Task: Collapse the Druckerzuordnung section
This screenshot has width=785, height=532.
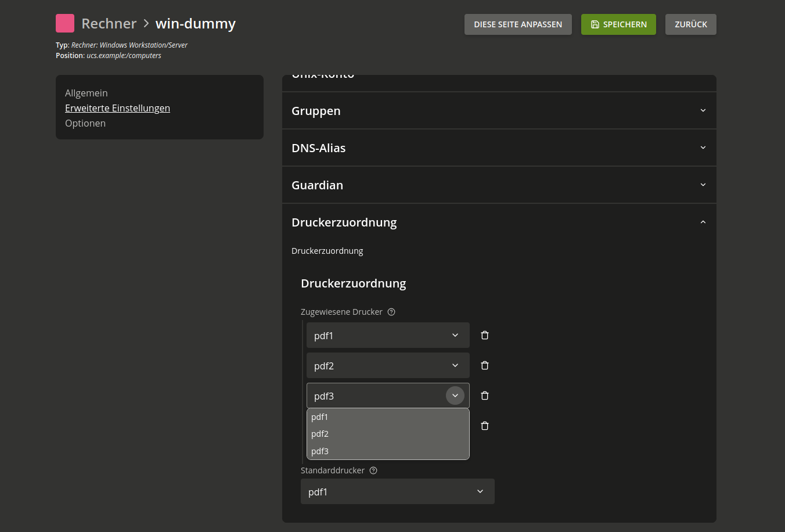Action: [x=499, y=222]
